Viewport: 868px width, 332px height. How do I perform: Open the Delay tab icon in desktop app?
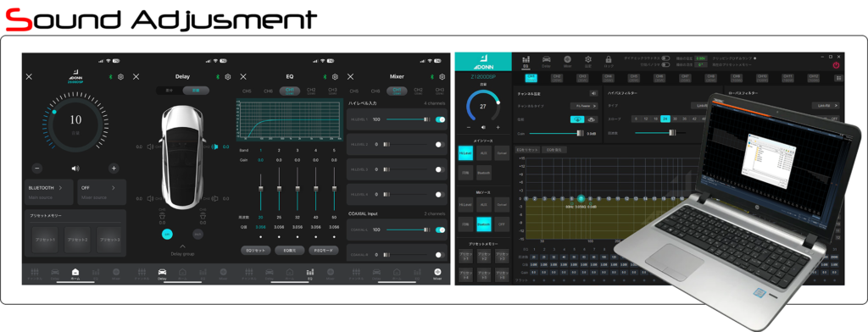(x=546, y=61)
